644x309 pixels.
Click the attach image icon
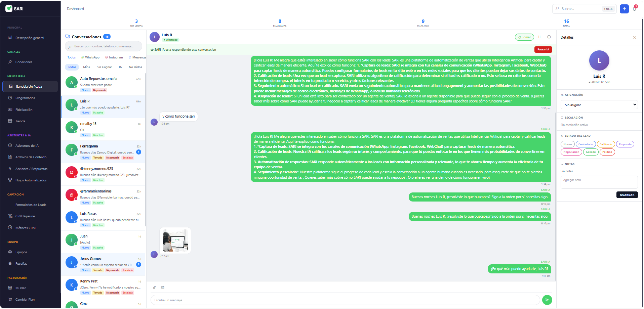pyautogui.click(x=162, y=288)
